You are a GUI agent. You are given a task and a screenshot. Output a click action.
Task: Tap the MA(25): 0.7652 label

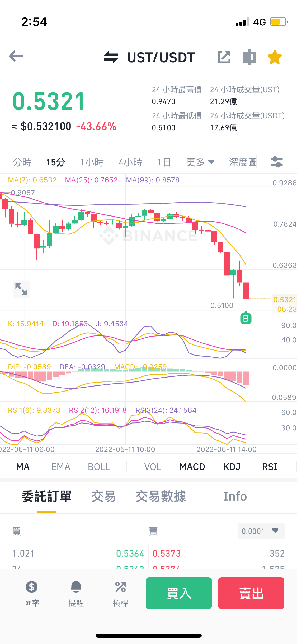tap(91, 180)
